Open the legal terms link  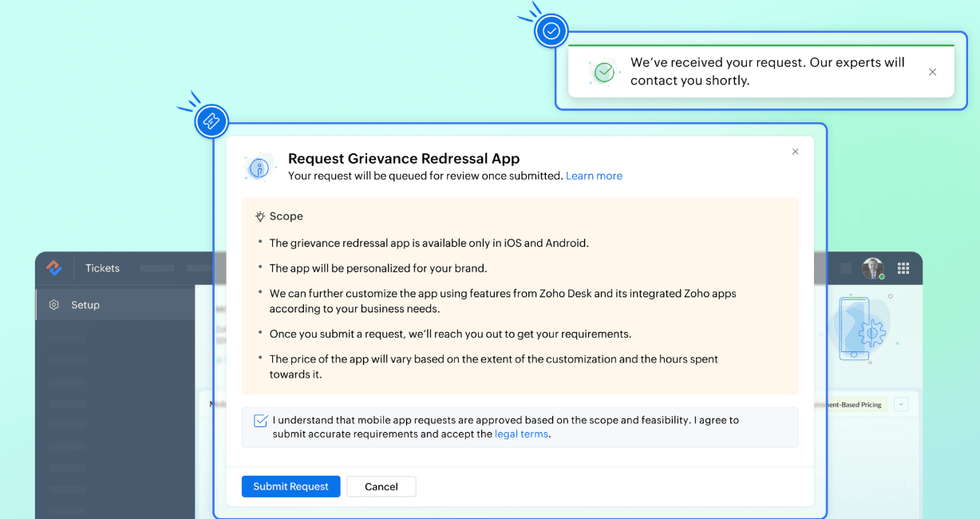[521, 434]
